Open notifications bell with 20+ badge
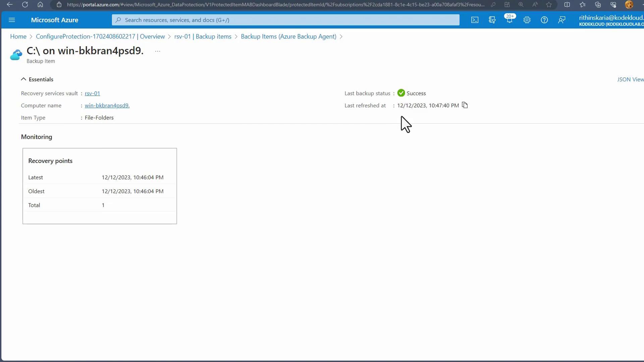 tap(509, 20)
